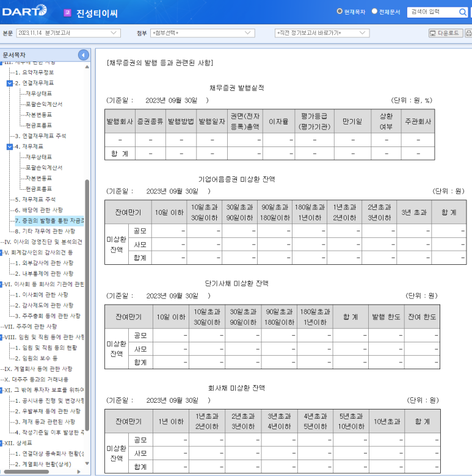Select the 현재목차 radio button
The image size is (472, 476).
click(x=339, y=11)
